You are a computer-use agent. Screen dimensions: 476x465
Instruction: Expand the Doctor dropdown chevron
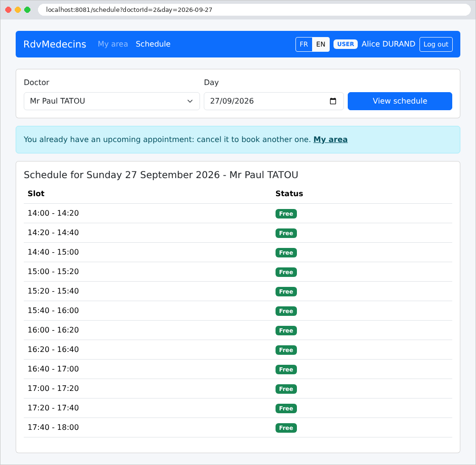click(190, 101)
